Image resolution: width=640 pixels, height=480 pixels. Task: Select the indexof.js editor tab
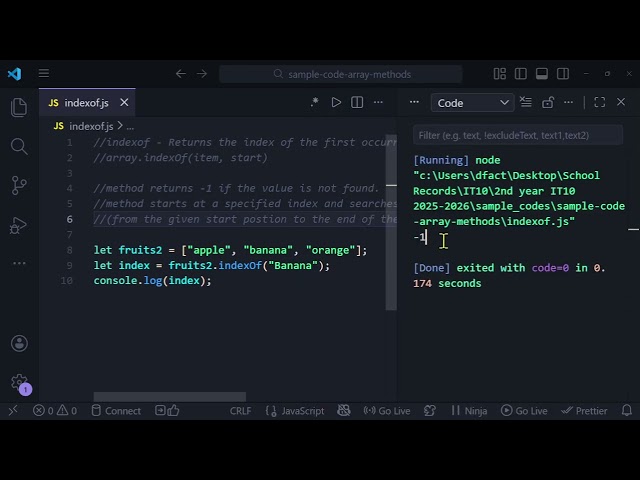pos(87,103)
